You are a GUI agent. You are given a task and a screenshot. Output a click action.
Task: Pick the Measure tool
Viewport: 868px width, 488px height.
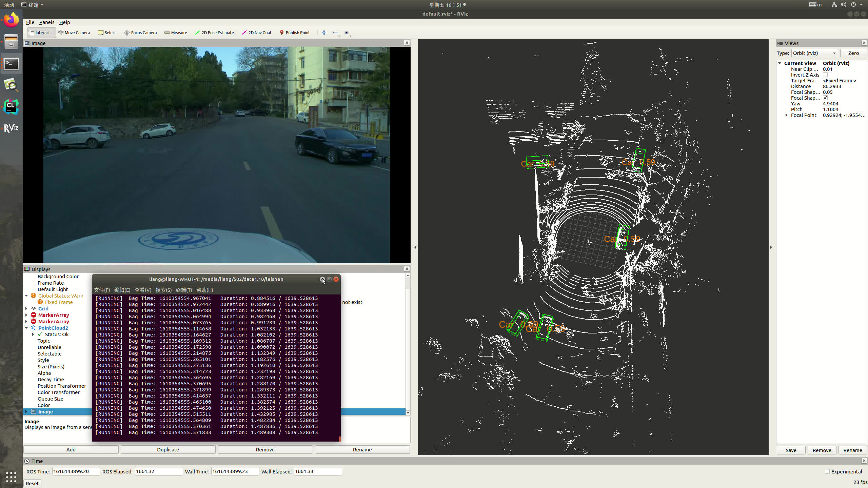tap(176, 33)
